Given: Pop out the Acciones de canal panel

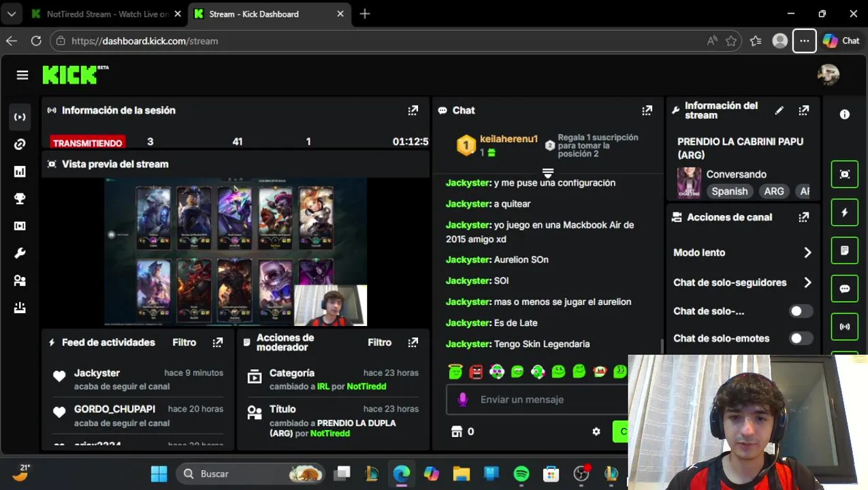Looking at the screenshot, I should [804, 217].
